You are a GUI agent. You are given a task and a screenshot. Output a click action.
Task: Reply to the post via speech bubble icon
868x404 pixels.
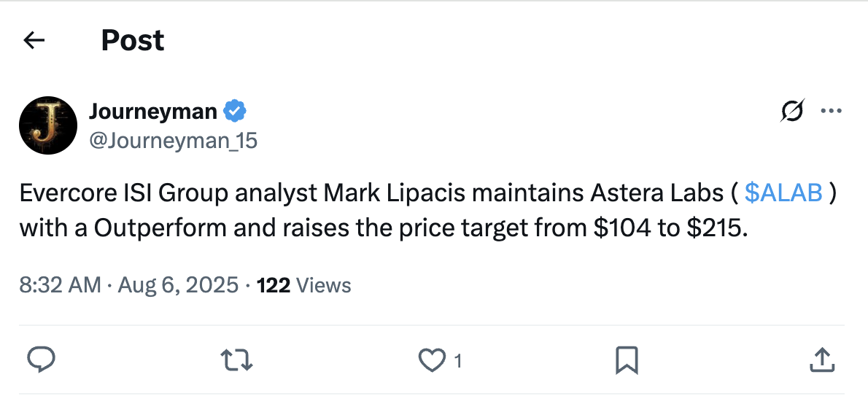(42, 360)
